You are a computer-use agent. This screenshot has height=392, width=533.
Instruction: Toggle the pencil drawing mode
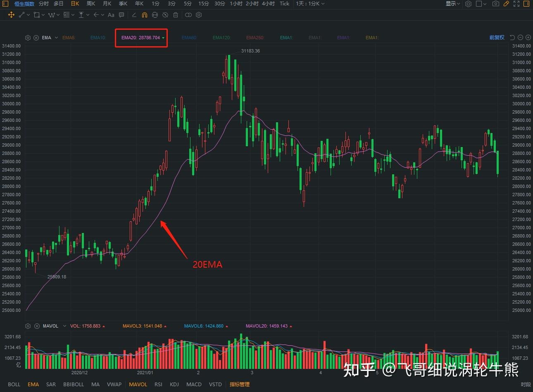tap(506, 4)
